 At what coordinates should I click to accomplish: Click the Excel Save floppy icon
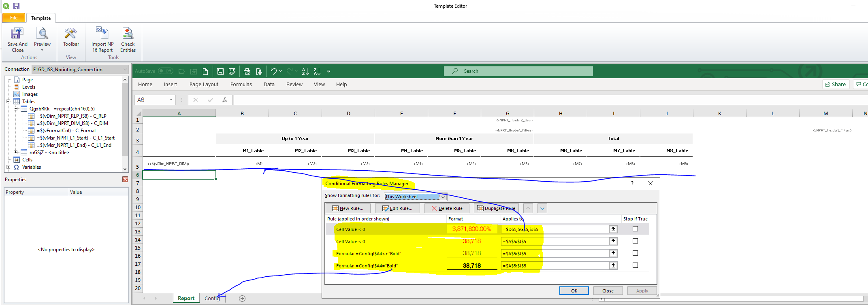coord(220,72)
